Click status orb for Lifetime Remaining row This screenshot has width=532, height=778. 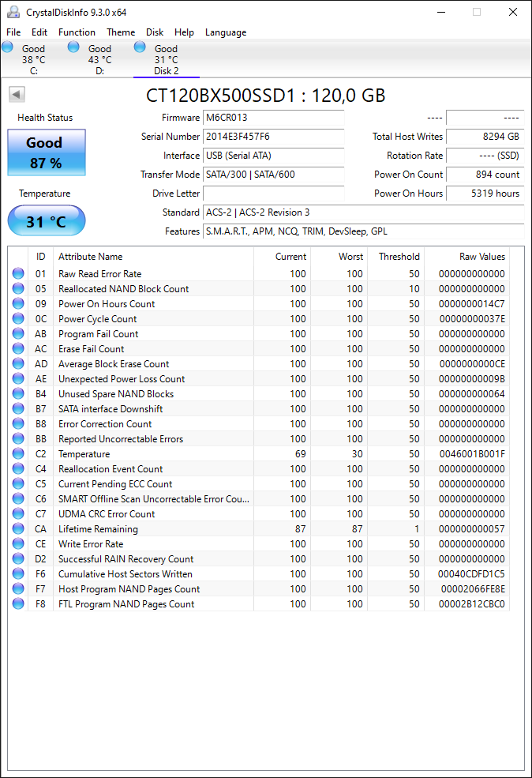(18, 528)
